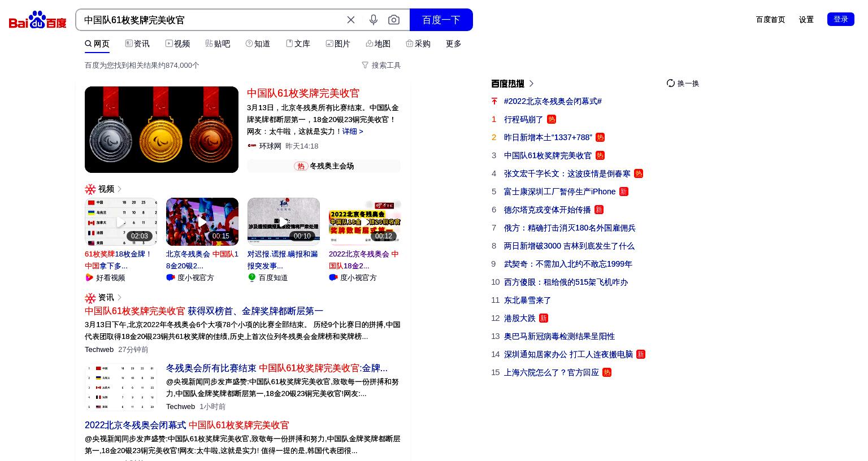Screen dimensions: 868x461
Task: Open the medals thumbnail image
Action: click(162, 129)
